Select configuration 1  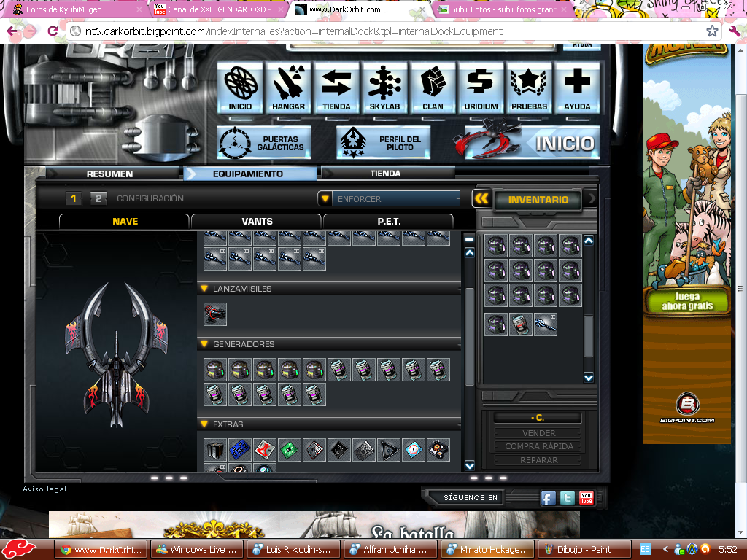pyautogui.click(x=74, y=198)
